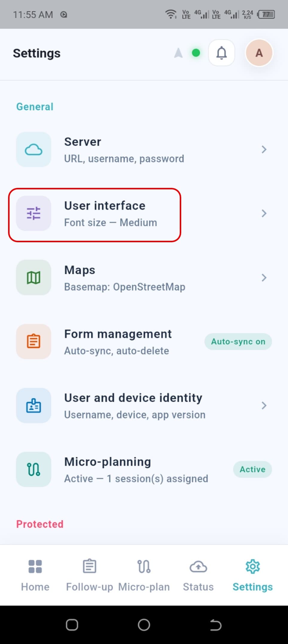Open User interface title
The image size is (288, 644).
click(105, 206)
